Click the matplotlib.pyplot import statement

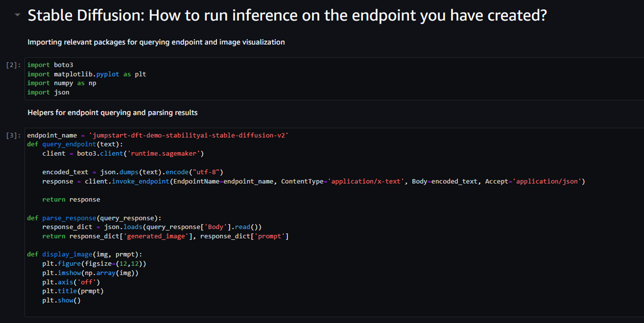[85, 74]
